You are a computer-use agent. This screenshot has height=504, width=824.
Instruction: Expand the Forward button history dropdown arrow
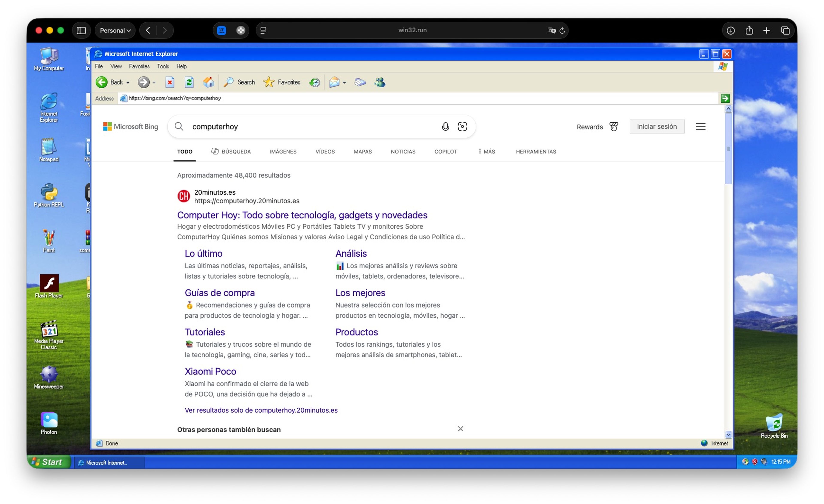[x=154, y=83]
